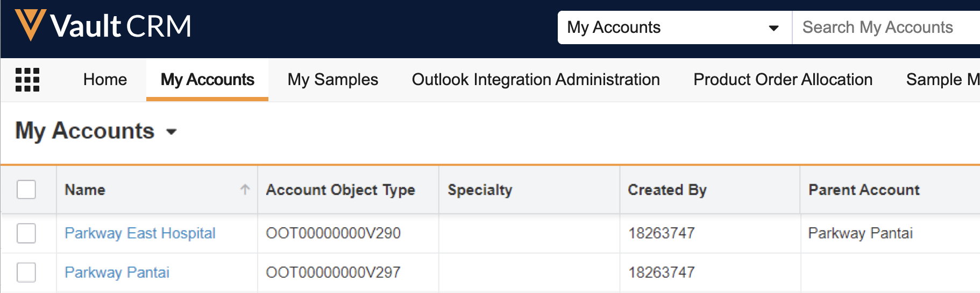Select the Product Order Allocation tab

tap(783, 80)
